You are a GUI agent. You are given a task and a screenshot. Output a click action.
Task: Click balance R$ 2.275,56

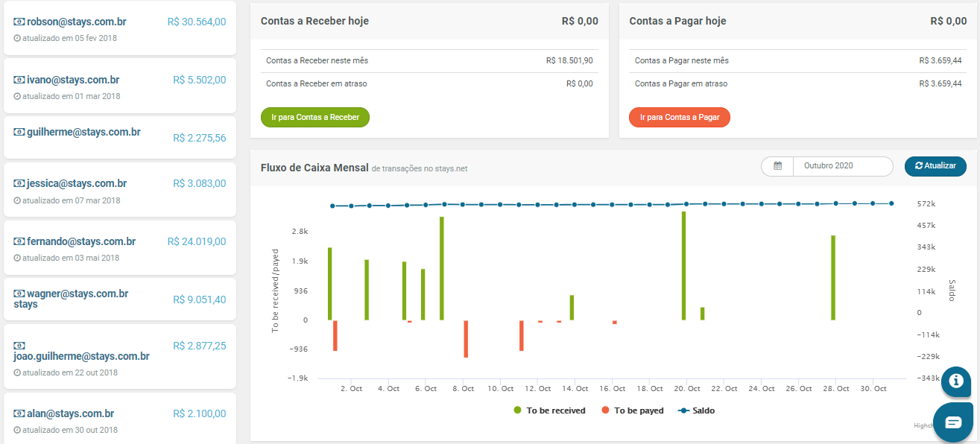(200, 139)
